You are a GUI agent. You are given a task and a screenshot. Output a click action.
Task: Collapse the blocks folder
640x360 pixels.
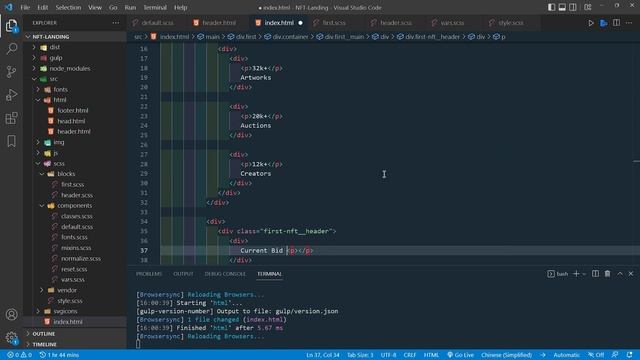point(66,174)
